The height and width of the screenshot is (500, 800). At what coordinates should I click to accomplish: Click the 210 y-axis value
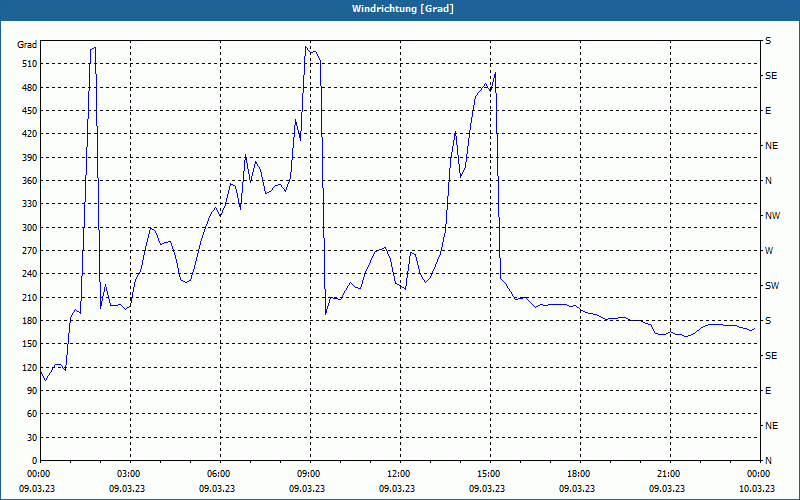coord(30,297)
